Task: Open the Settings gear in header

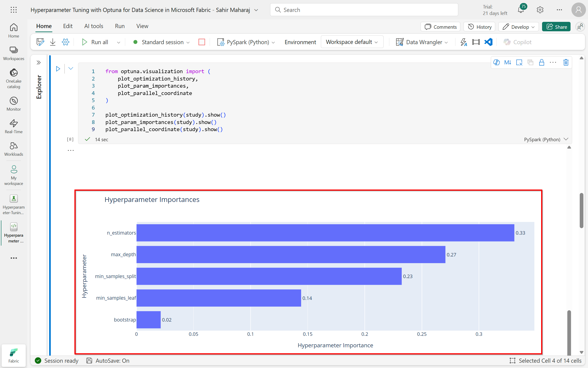Action: 540,10
